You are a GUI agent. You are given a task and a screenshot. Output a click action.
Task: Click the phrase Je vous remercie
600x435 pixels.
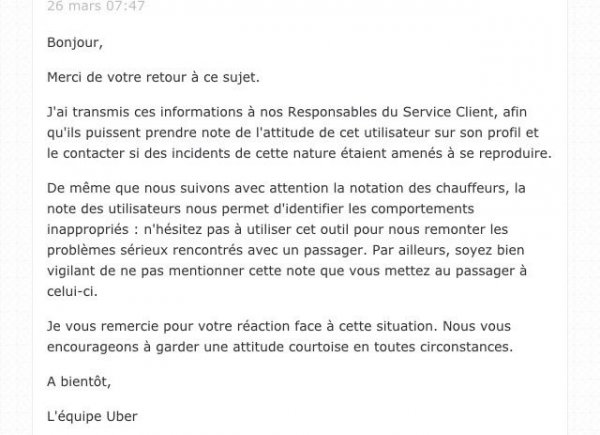coord(103,326)
